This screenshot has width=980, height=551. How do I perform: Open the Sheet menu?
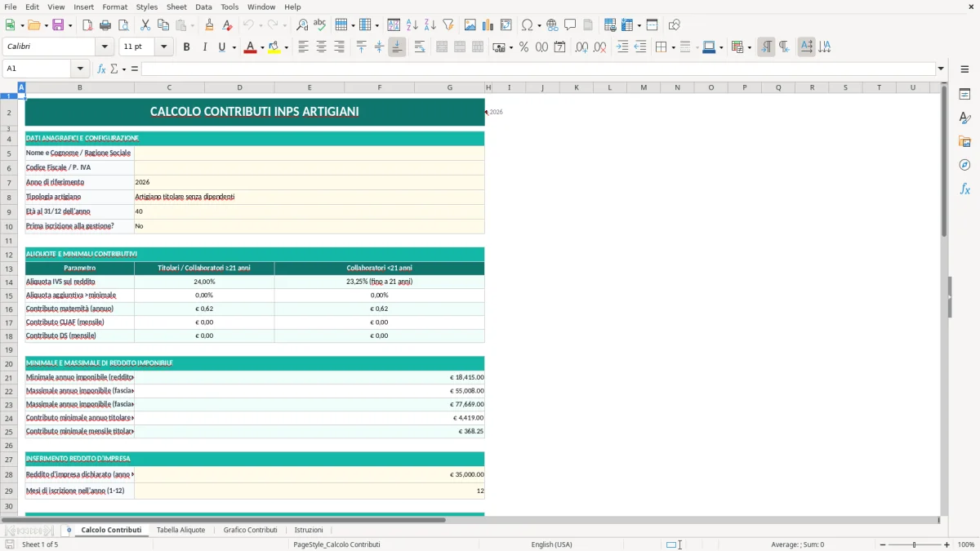tap(176, 7)
